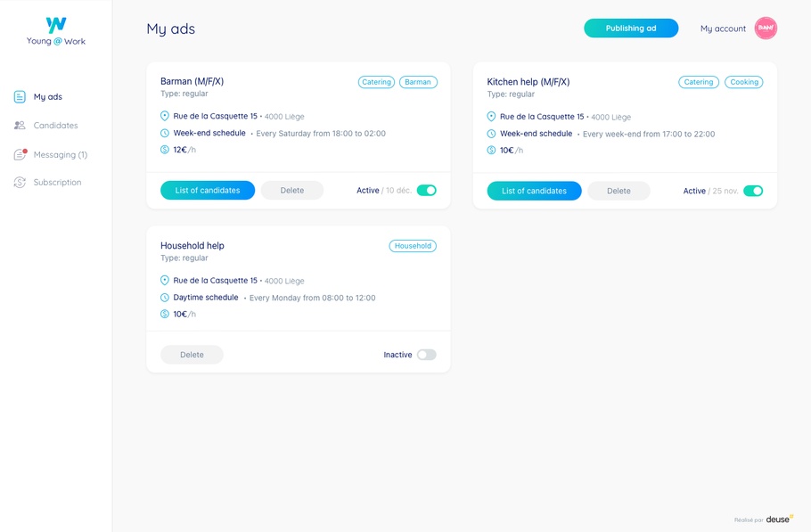Go to Messaging (1) in the sidebar
Viewport: 811px width, 532px height.
pyautogui.click(x=60, y=154)
